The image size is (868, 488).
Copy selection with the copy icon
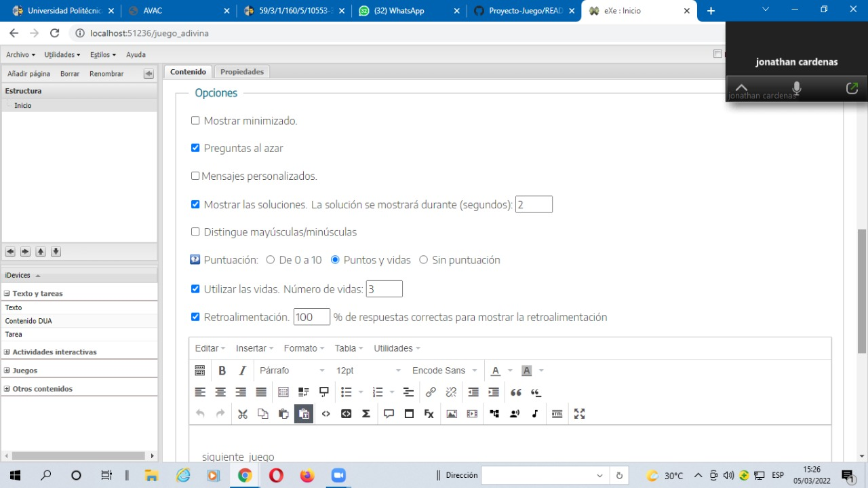point(263,414)
